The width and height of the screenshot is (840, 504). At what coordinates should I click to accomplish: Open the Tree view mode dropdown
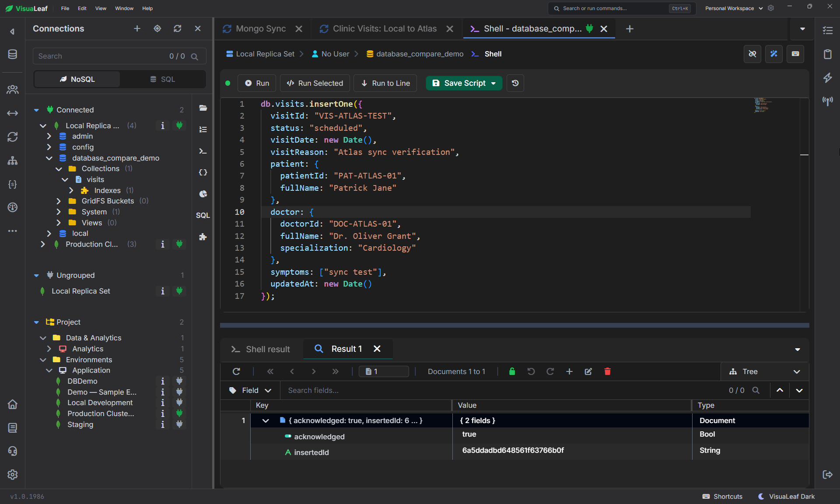click(x=764, y=371)
